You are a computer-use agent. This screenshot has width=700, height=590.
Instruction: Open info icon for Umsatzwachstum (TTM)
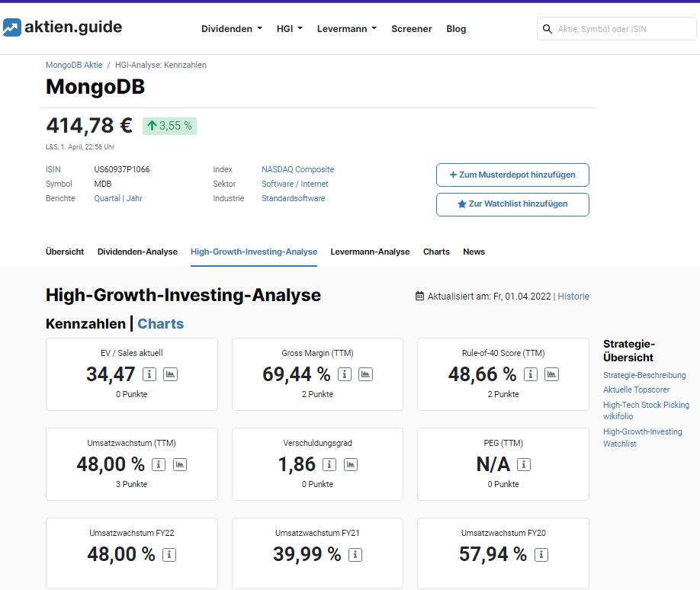point(159,464)
